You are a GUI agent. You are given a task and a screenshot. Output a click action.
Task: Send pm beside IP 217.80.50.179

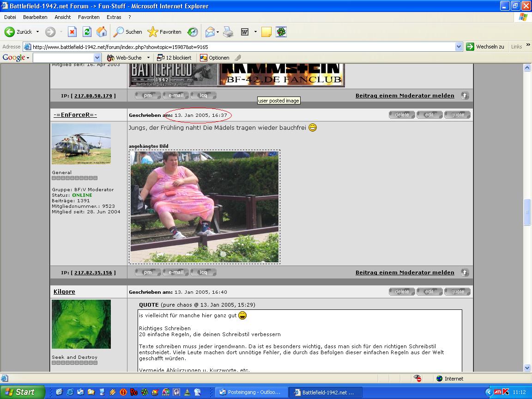pyautogui.click(x=148, y=95)
